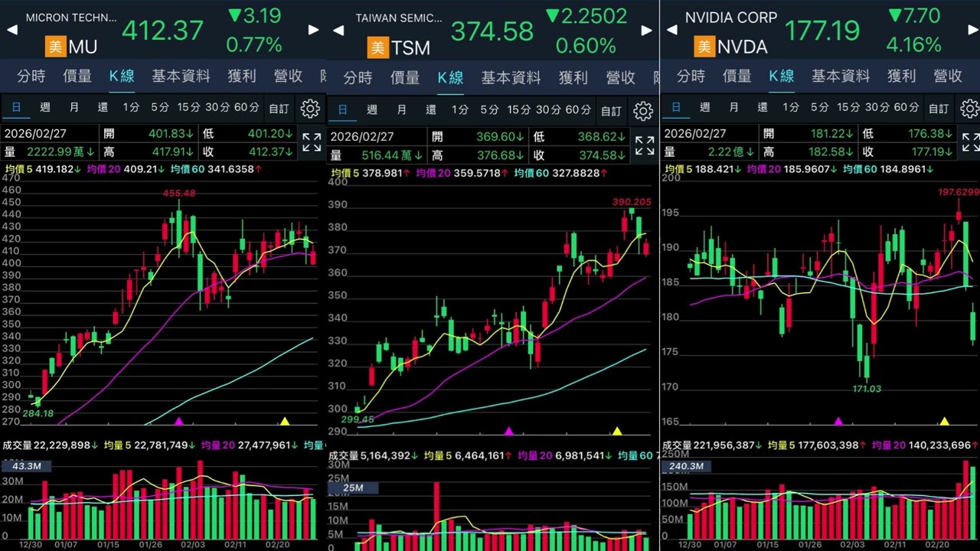Open 獲利 tab in MU panel

[242, 76]
